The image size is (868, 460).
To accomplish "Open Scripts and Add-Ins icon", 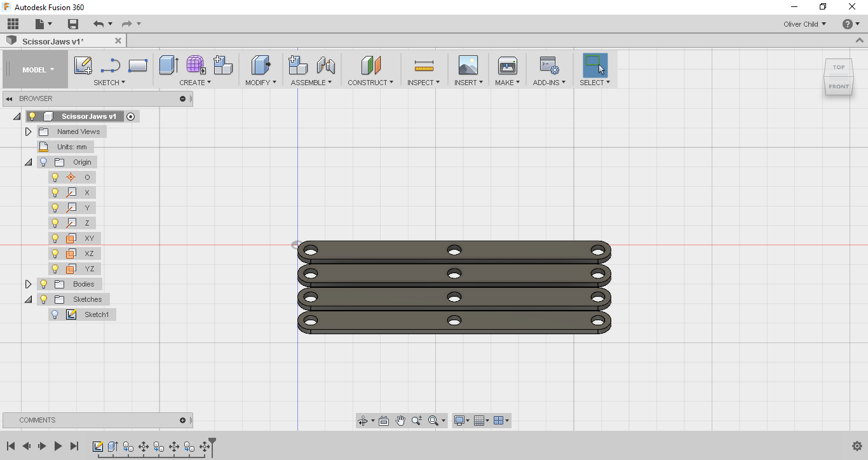I will pos(549,65).
